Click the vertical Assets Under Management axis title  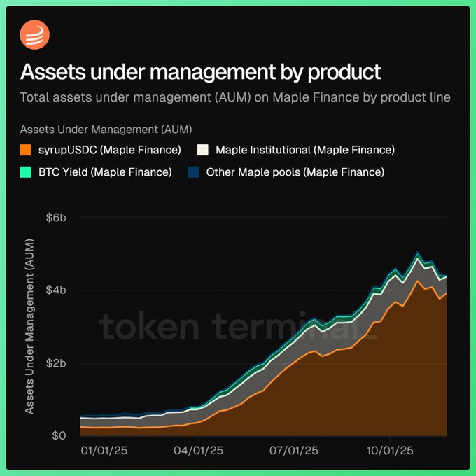point(30,335)
